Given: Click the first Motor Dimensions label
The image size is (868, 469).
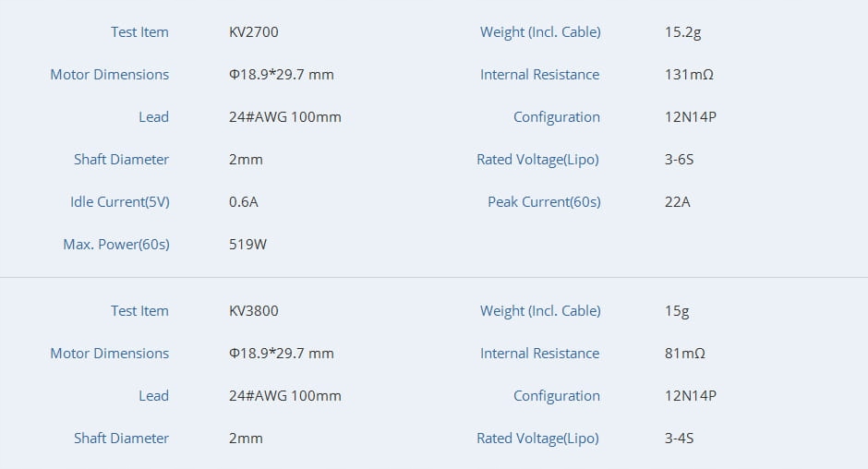Looking at the screenshot, I should (x=110, y=75).
